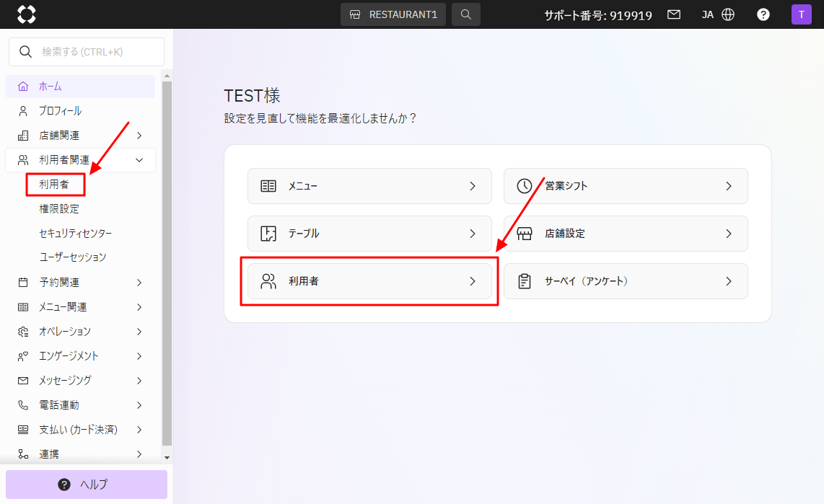Open プロフィール in the sidebar
824x504 pixels.
click(x=60, y=111)
